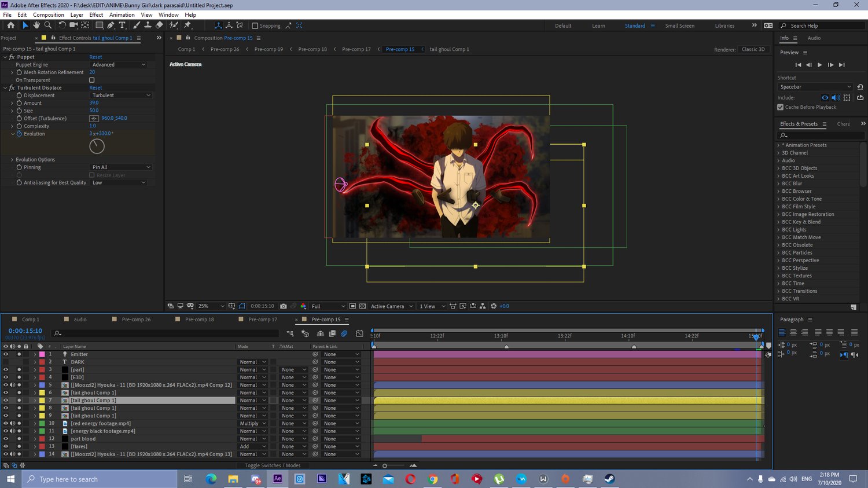868x488 pixels.
Task: Click the Composition Mini-Flowchart icon in timeline
Action: [290, 333]
